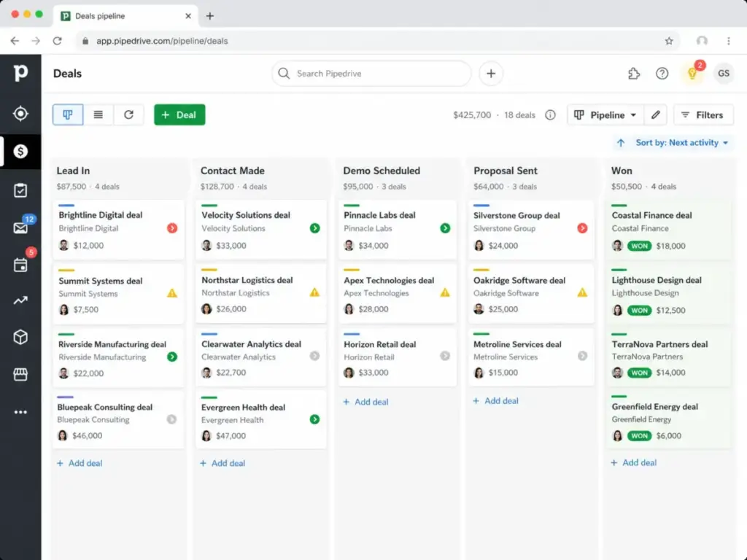Open the Activities calendar icon with 5 badge
747x560 pixels.
coord(20,265)
